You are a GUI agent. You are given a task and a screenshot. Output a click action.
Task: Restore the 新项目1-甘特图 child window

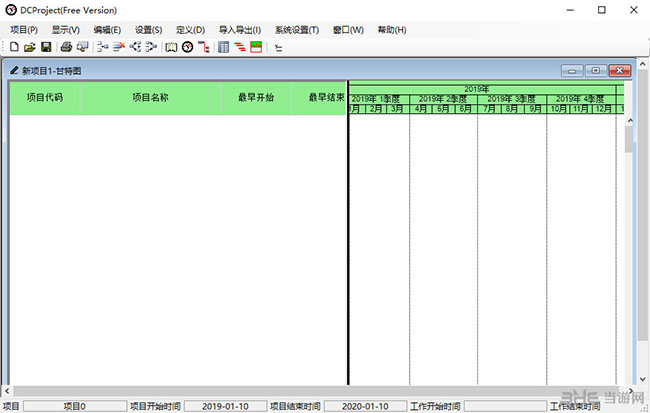(596, 70)
